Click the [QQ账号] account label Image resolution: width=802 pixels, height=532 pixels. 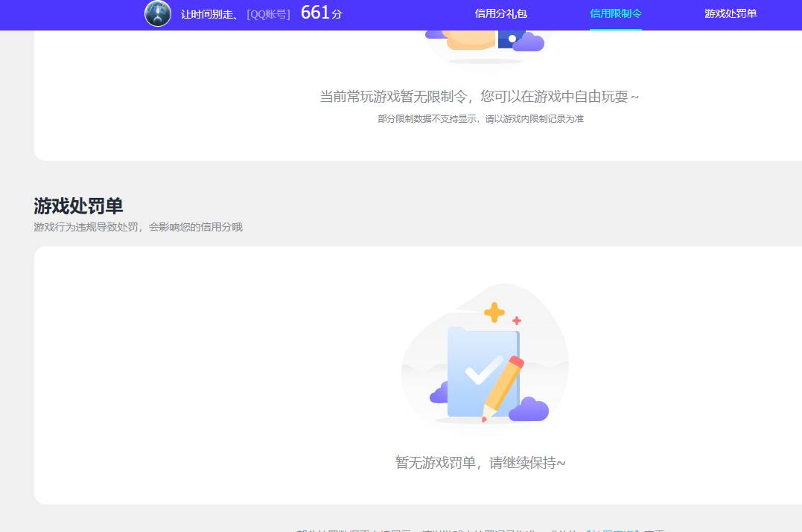(x=268, y=14)
